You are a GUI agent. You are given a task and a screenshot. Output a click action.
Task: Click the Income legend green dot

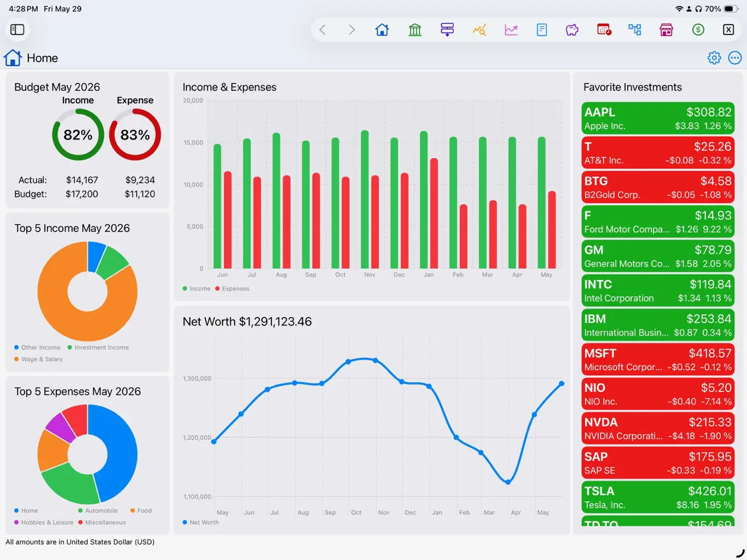pos(185,289)
